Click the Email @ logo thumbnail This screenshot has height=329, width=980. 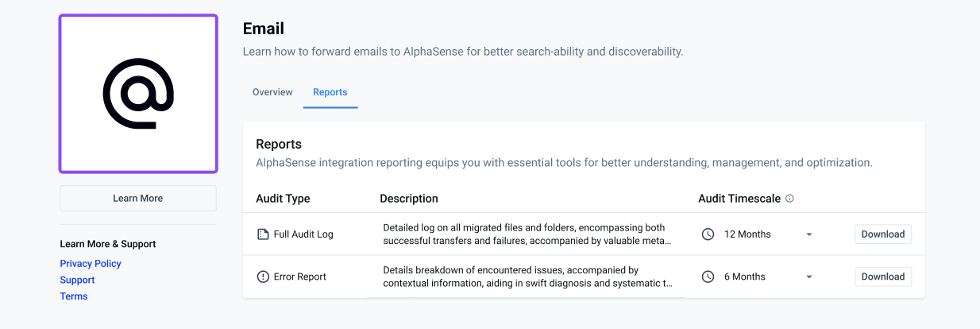(x=138, y=94)
